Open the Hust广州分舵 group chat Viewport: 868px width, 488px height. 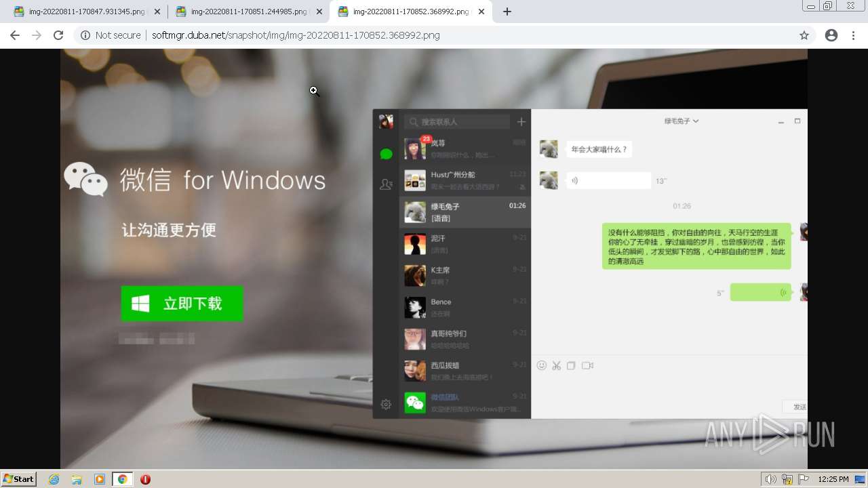coord(465,180)
